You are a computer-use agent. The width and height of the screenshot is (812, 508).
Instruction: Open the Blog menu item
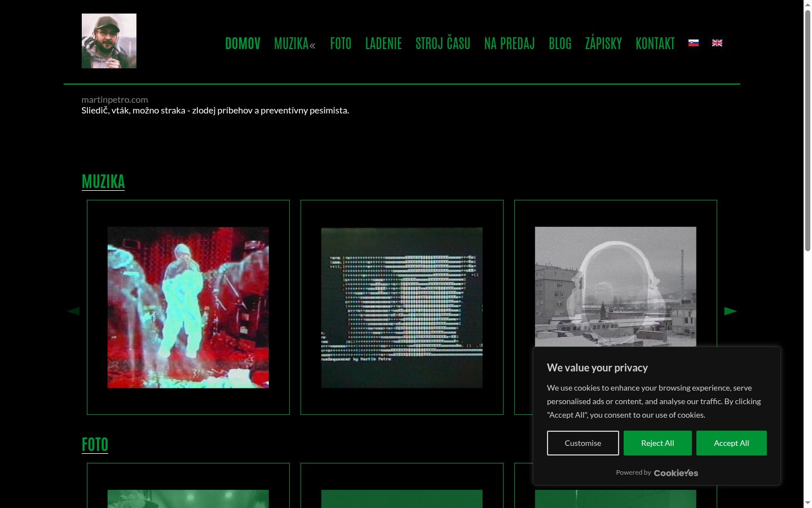(560, 43)
